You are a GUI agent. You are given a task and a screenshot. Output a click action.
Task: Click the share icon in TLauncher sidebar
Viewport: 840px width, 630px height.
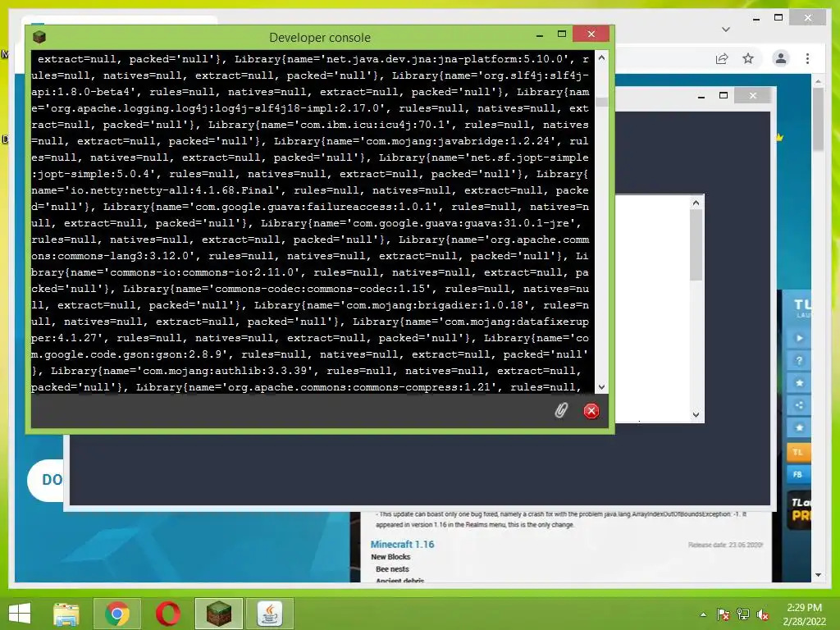tap(799, 405)
